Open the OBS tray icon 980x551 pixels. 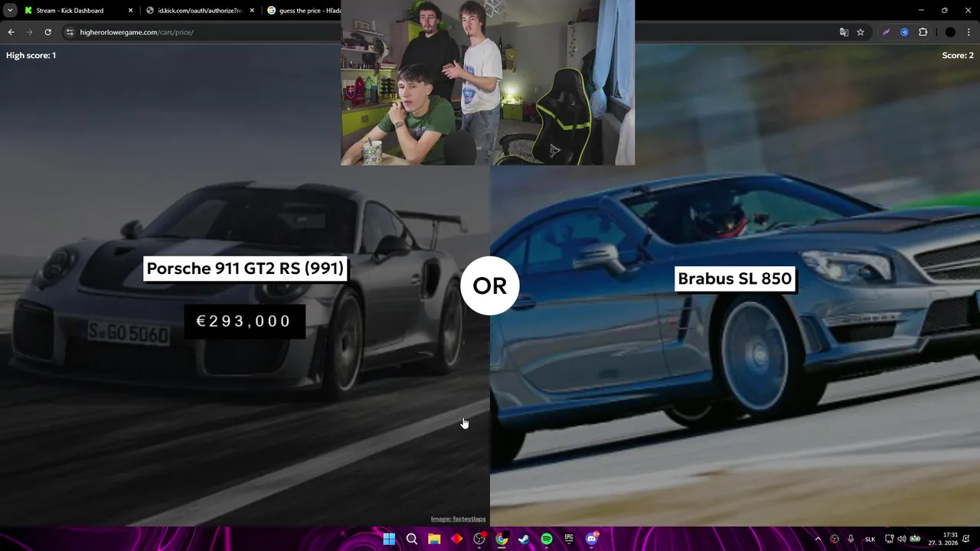[x=835, y=539]
